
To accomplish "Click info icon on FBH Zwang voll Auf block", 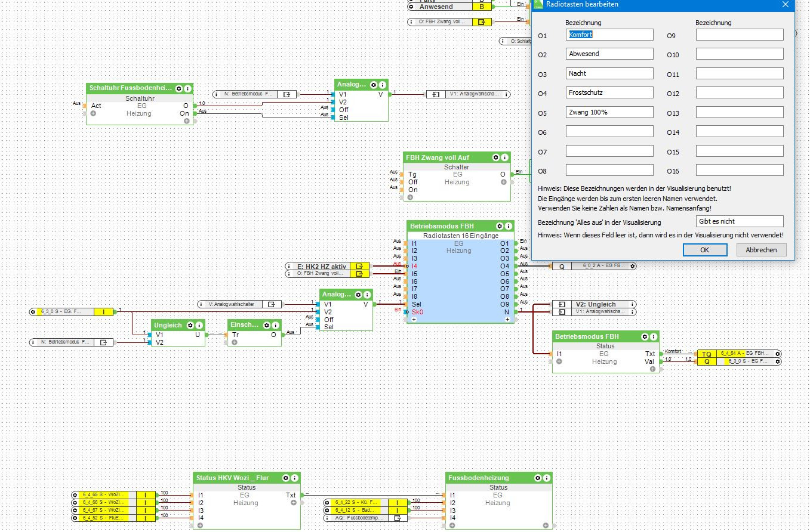I will coord(504,157).
